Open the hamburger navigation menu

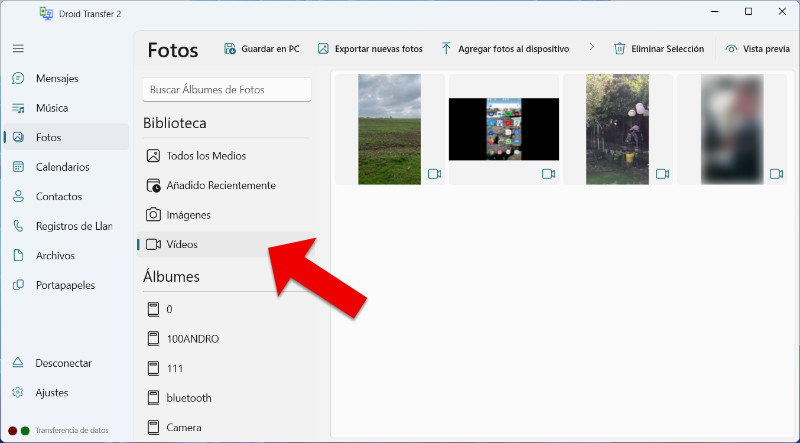click(x=18, y=48)
